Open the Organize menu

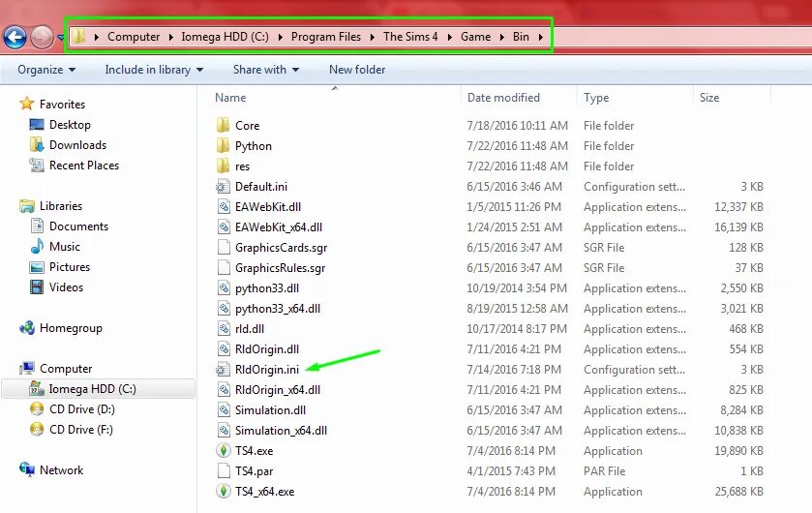tap(46, 70)
